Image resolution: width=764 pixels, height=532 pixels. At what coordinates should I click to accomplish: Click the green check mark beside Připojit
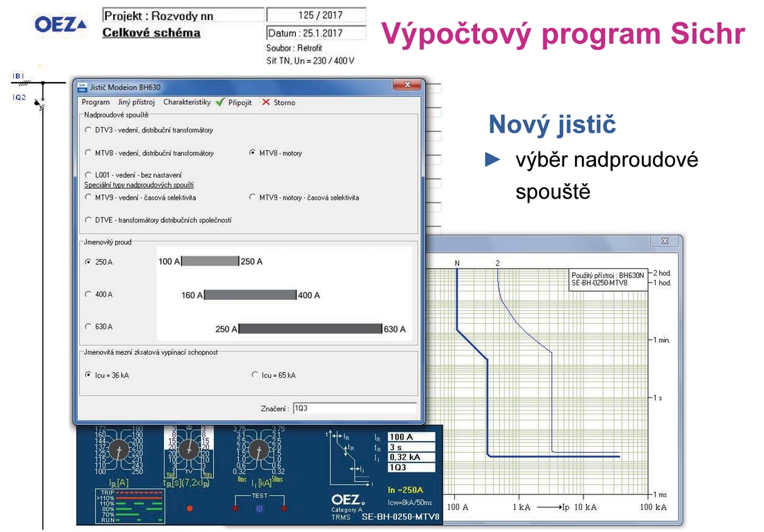pyautogui.click(x=220, y=102)
